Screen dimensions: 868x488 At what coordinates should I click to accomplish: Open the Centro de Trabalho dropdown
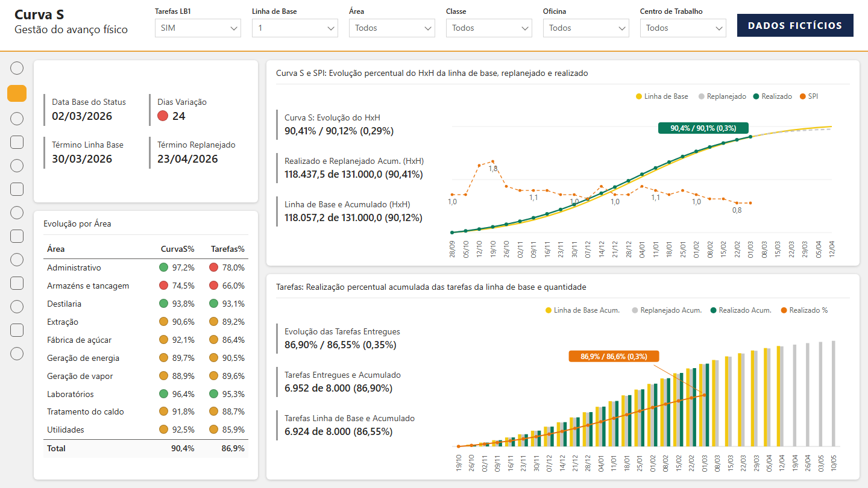[x=683, y=28]
